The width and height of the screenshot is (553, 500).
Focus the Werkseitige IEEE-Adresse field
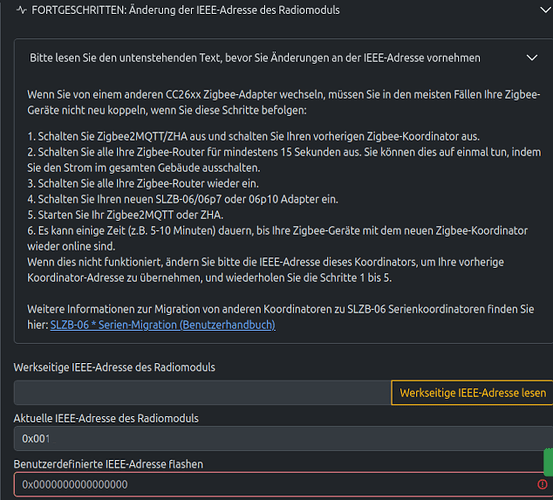pyautogui.click(x=202, y=393)
